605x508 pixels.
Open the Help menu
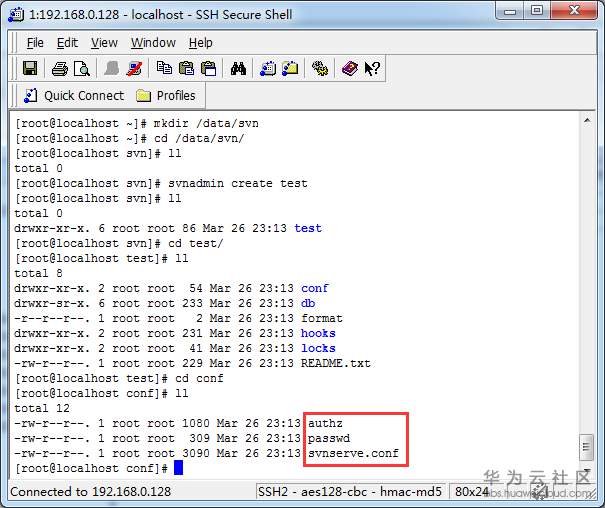(x=201, y=42)
